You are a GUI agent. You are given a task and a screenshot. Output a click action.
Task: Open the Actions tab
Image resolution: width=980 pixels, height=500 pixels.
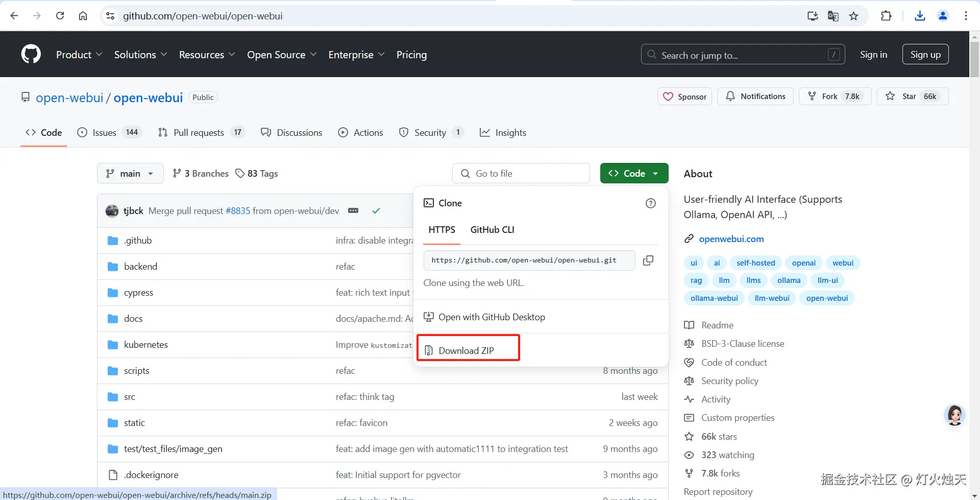(x=360, y=133)
